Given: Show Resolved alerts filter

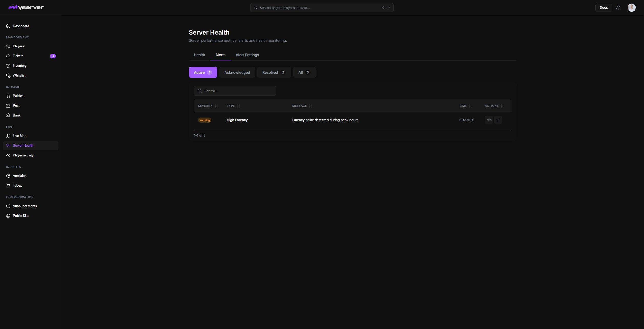Looking at the screenshot, I should (274, 72).
